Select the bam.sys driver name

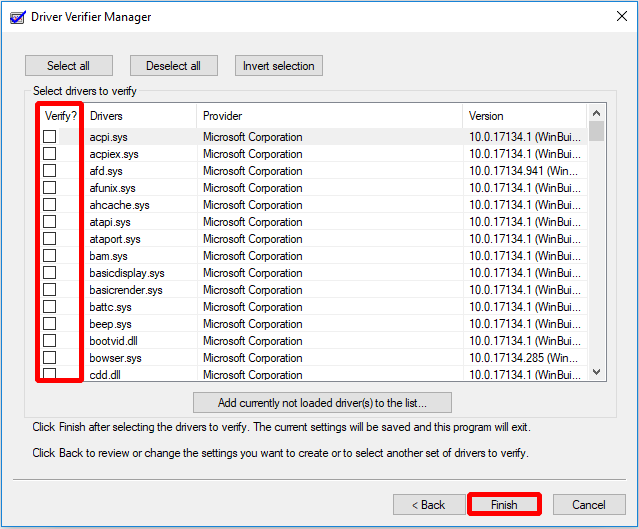108,256
